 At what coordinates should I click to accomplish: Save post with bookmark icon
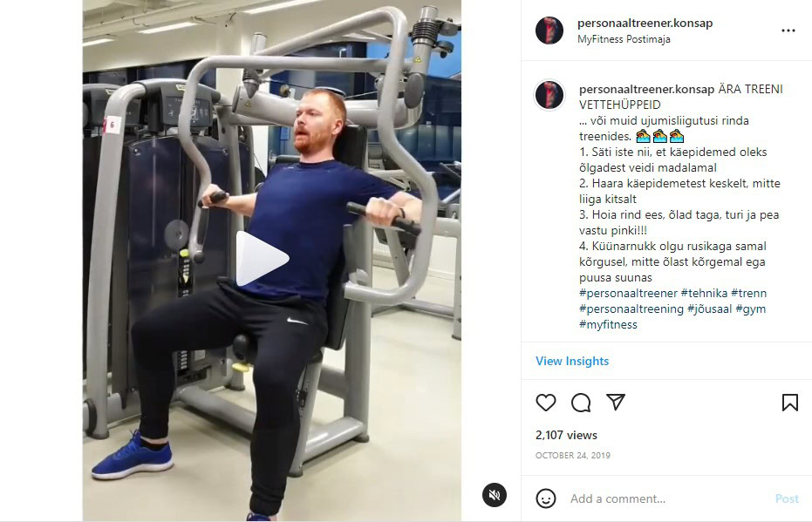789,403
